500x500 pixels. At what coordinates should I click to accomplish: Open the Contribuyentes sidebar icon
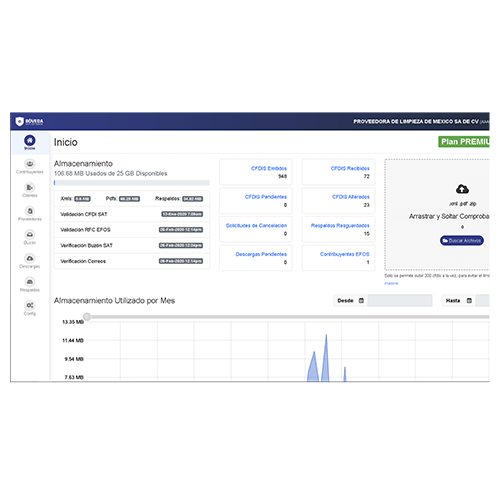coord(30,164)
